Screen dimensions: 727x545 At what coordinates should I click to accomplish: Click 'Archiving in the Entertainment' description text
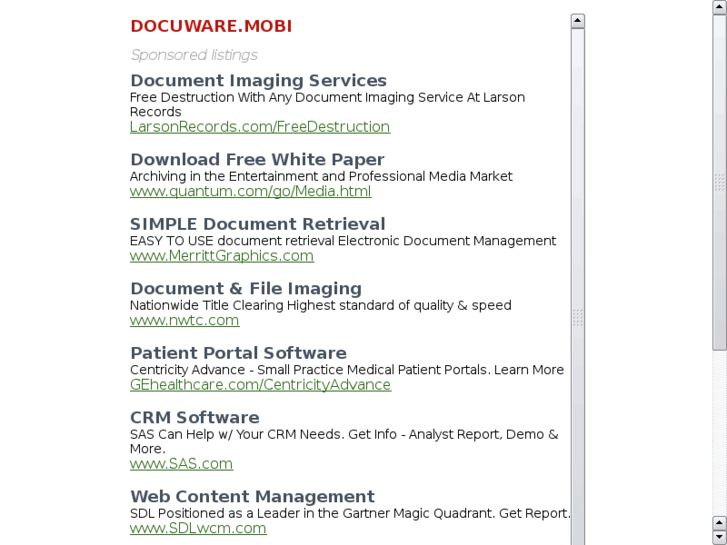tap(321, 176)
